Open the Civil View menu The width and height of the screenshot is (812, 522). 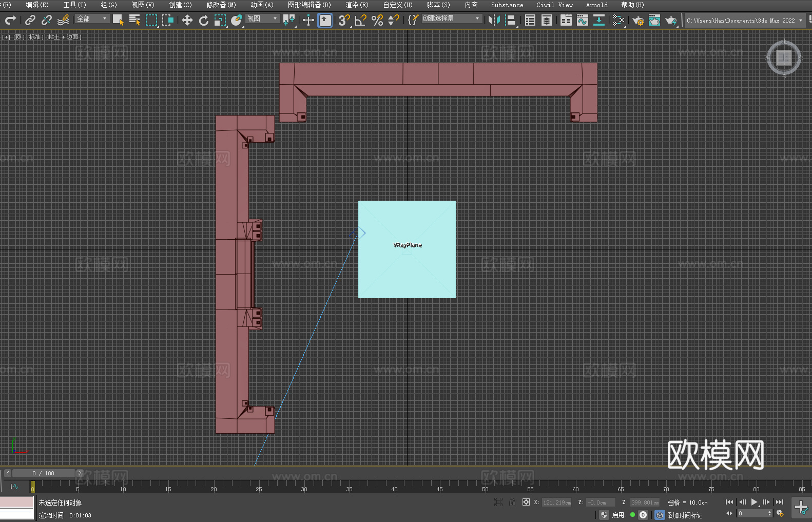(x=554, y=5)
